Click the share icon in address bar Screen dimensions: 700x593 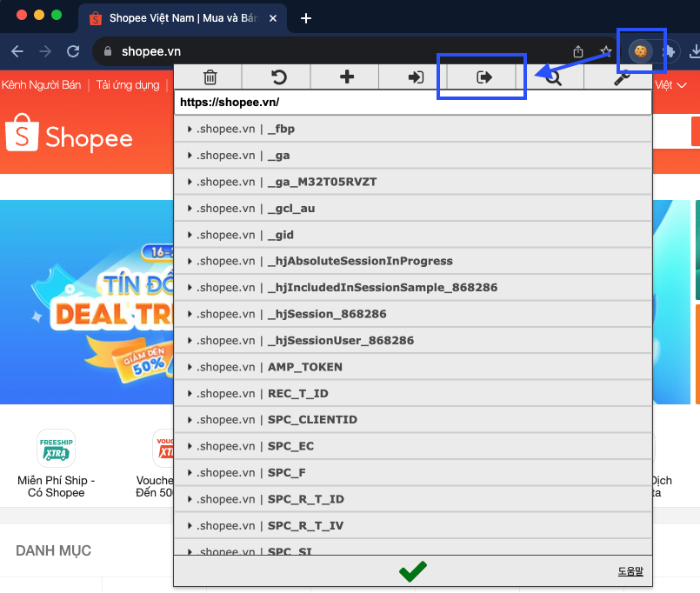tap(578, 52)
